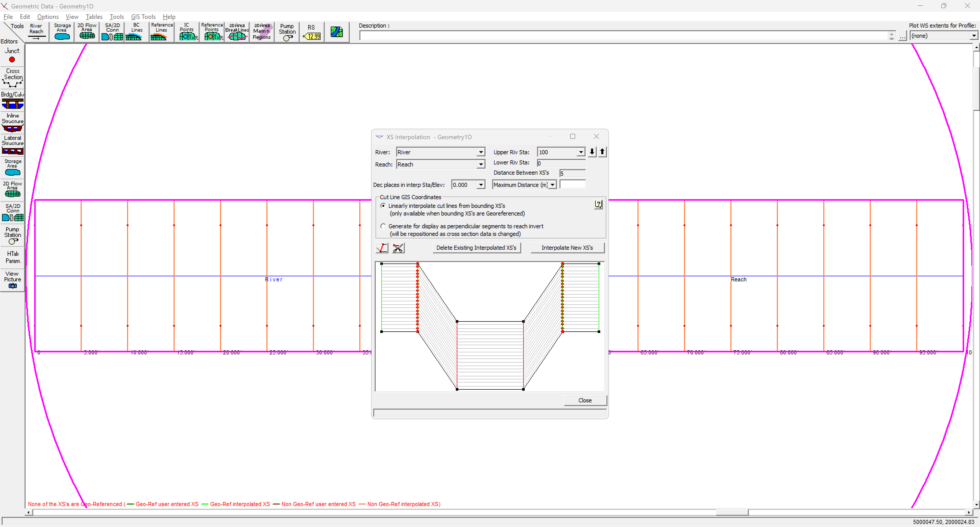This screenshot has height=527, width=980.
Task: Click the add master chord icon
Action: 382,248
